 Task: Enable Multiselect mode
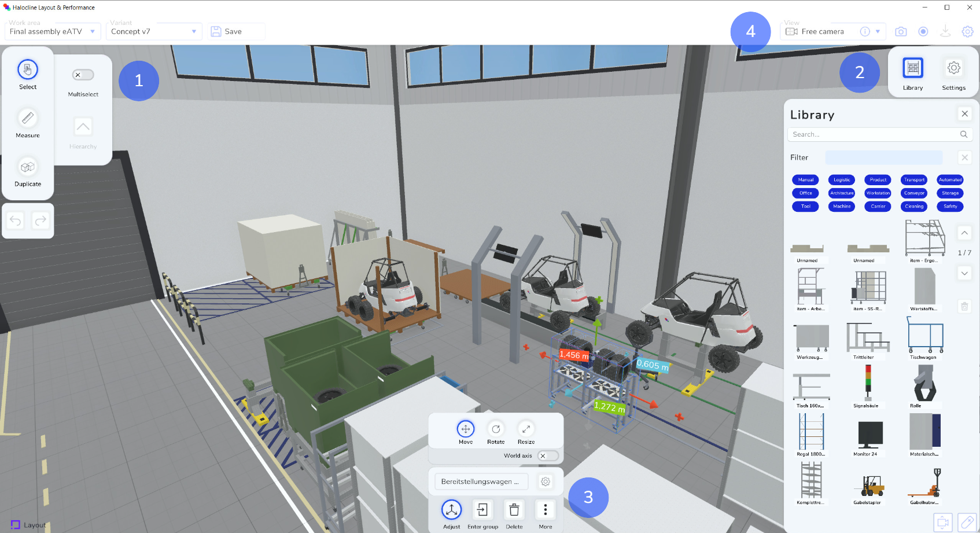pos(82,75)
